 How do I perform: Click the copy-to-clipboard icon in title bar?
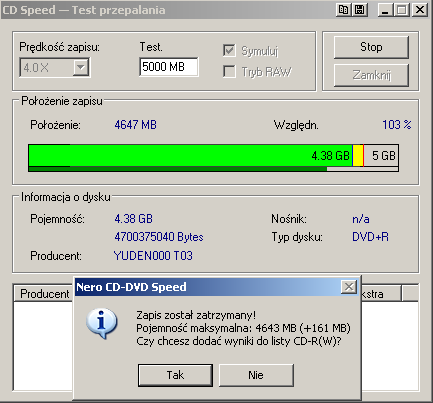click(x=343, y=10)
